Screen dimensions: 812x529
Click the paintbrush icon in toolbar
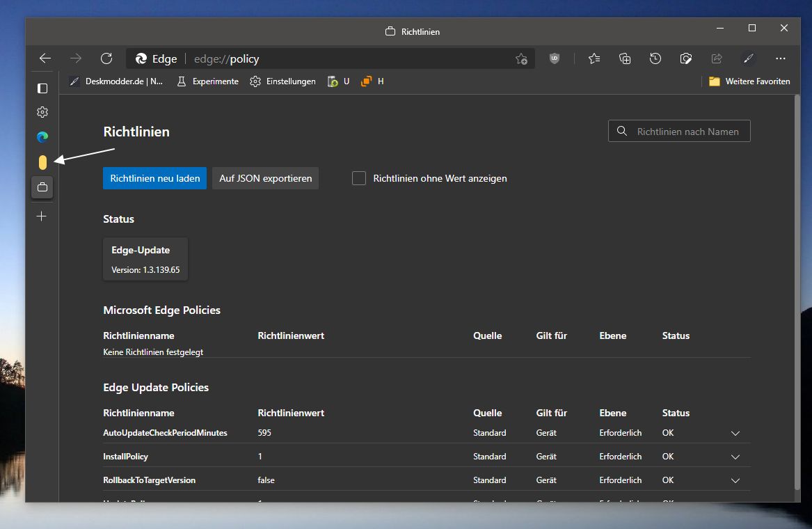tap(748, 58)
